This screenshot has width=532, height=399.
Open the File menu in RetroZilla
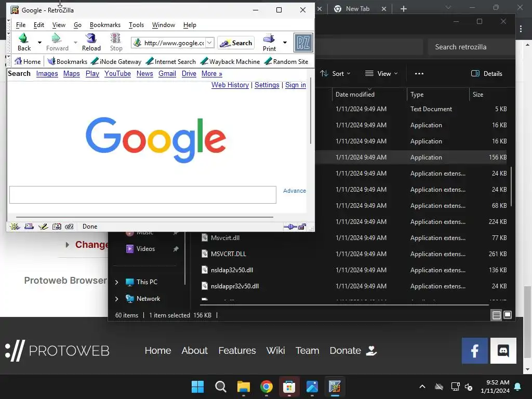coord(21,25)
